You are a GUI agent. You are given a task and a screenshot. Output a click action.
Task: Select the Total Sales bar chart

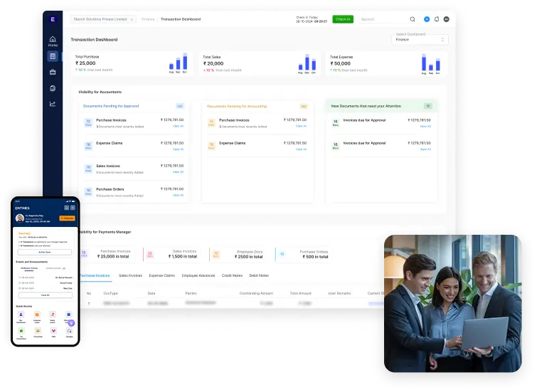[x=308, y=63]
